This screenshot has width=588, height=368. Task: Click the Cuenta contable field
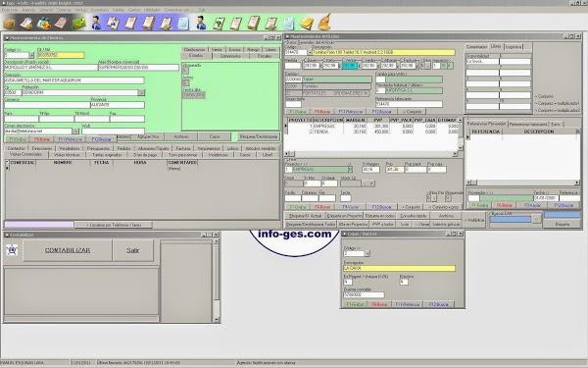coord(364,294)
